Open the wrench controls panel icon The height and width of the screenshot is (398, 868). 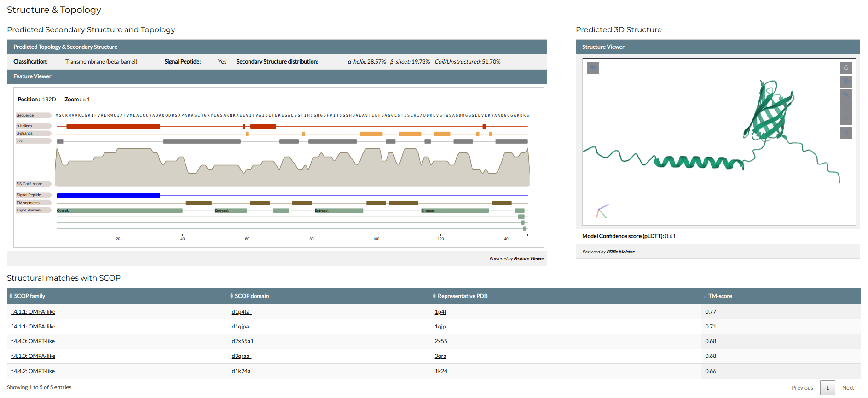[845, 94]
